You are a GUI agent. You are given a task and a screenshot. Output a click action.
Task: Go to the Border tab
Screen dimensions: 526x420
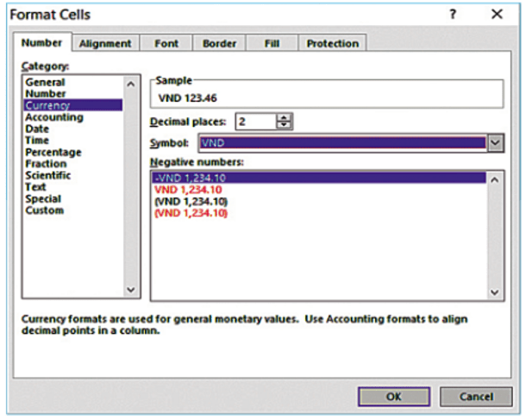click(x=219, y=43)
